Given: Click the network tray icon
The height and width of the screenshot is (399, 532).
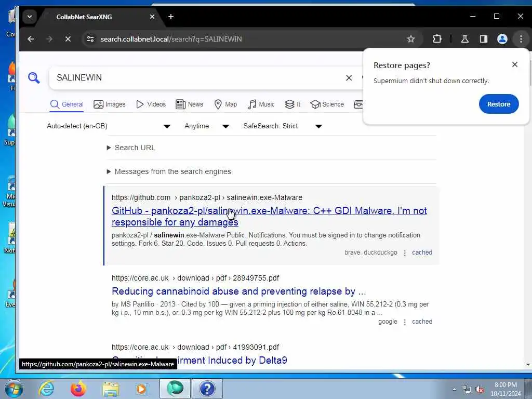Looking at the screenshot, I should [467, 390].
